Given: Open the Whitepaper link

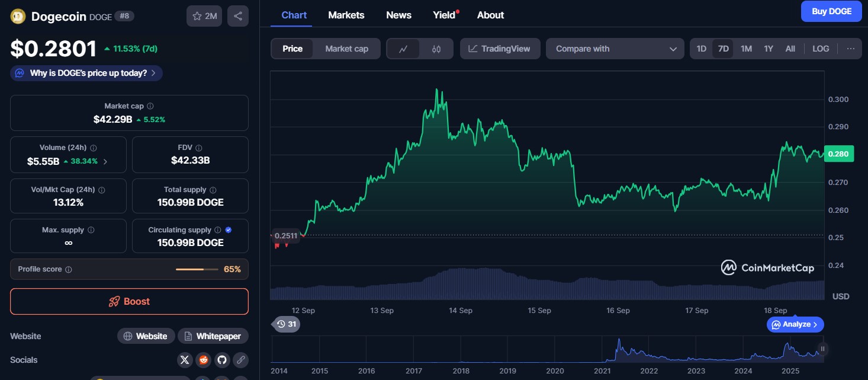Looking at the screenshot, I should 213,336.
